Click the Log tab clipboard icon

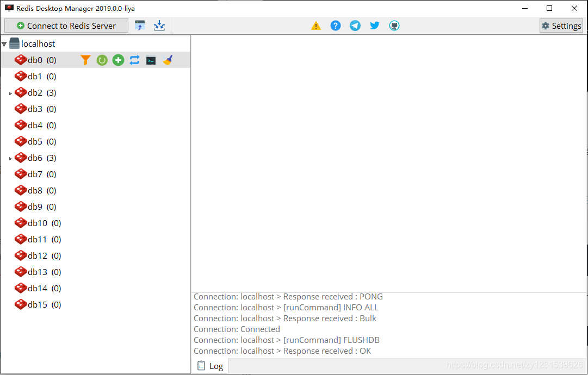pos(201,366)
